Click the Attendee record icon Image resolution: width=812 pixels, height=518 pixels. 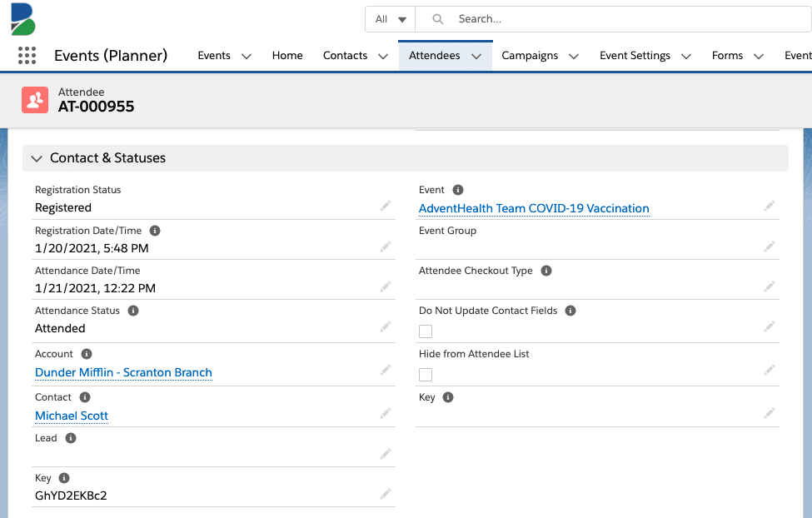click(x=35, y=99)
